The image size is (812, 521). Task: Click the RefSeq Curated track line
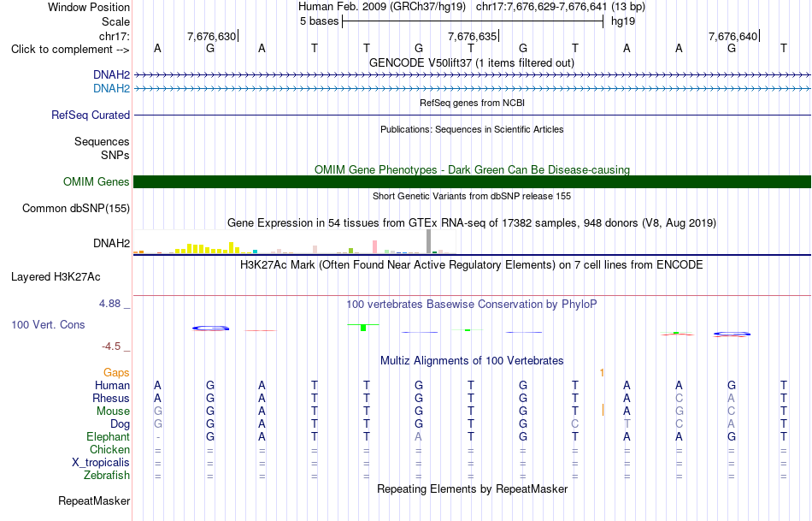(473, 115)
